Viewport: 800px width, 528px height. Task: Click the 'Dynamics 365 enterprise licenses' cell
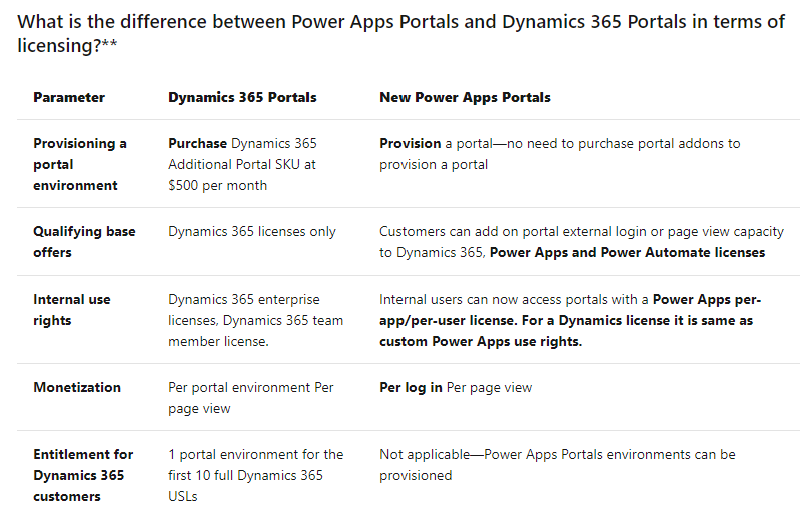[255, 320]
